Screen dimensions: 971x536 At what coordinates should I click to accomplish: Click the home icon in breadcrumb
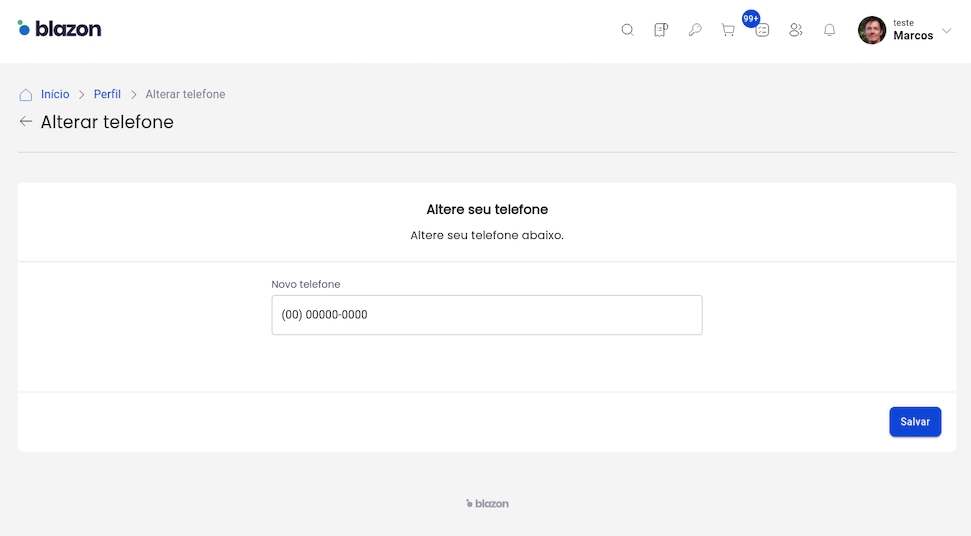click(x=26, y=95)
